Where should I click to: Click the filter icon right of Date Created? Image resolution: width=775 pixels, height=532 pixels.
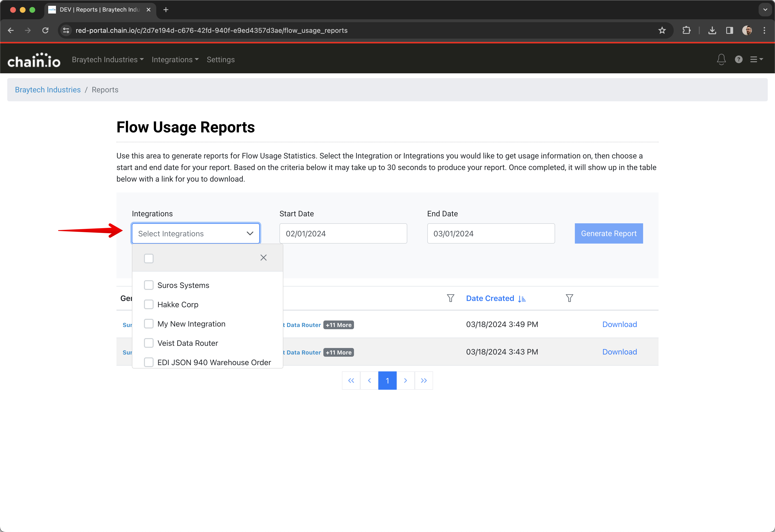(569, 298)
